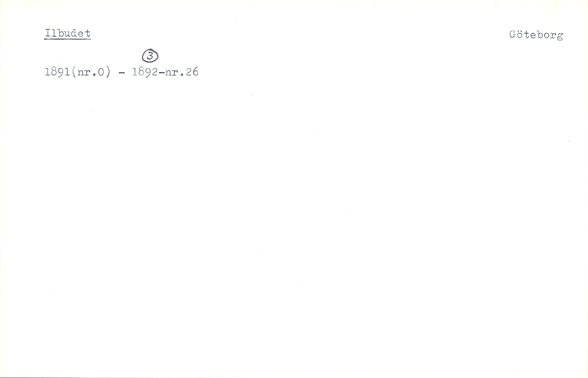Select the year 1892

point(145,72)
